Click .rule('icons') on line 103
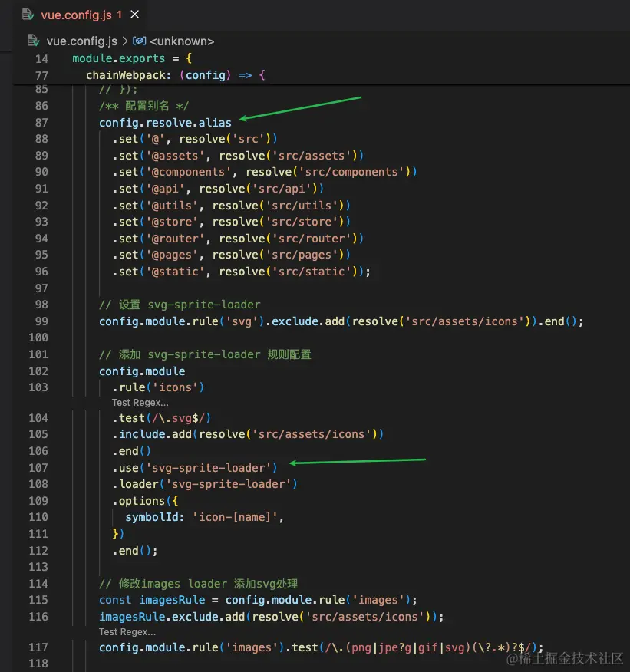Image resolution: width=630 pixels, height=672 pixels. click(x=158, y=387)
